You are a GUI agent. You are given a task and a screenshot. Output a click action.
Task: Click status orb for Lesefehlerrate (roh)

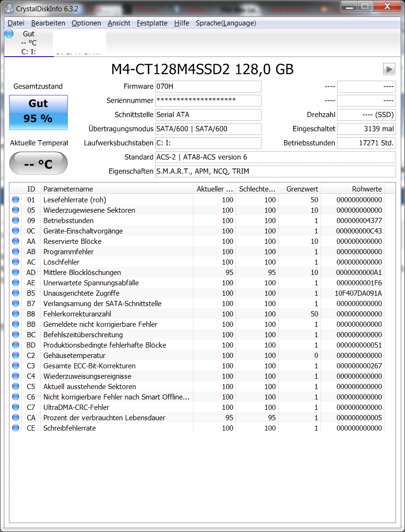click(x=15, y=199)
